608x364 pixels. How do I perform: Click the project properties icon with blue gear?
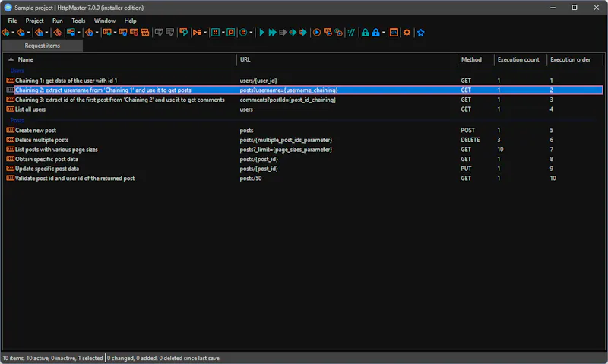(x=89, y=33)
